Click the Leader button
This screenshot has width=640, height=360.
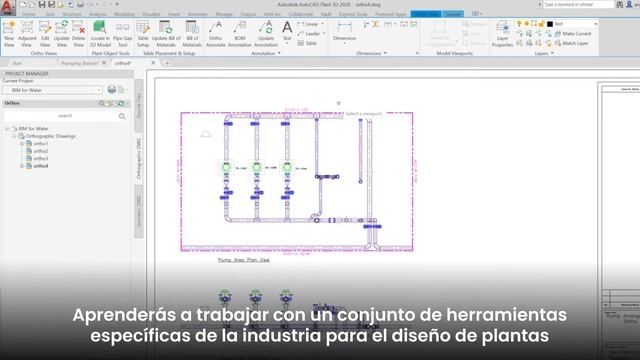pyautogui.click(x=309, y=33)
